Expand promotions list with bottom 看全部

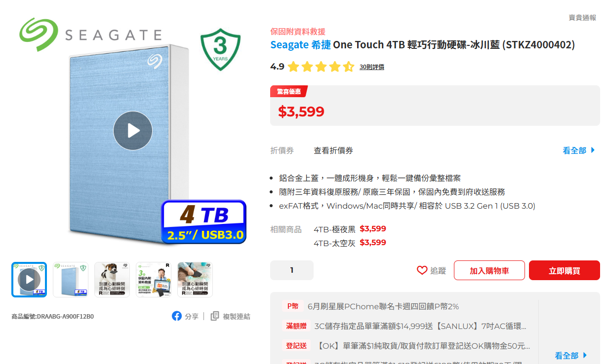click(x=571, y=355)
